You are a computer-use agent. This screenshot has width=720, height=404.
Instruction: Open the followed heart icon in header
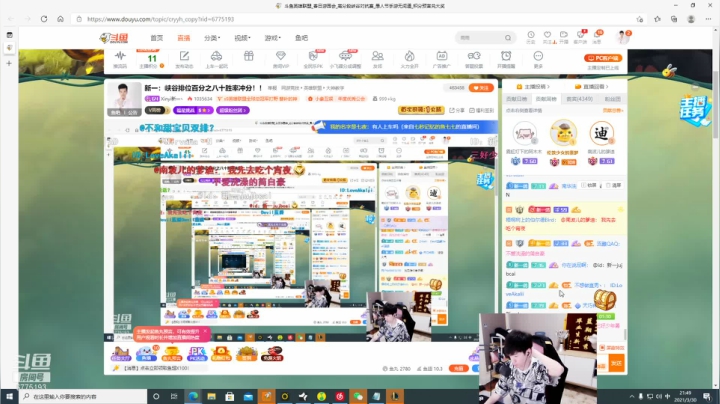pyautogui.click(x=547, y=37)
